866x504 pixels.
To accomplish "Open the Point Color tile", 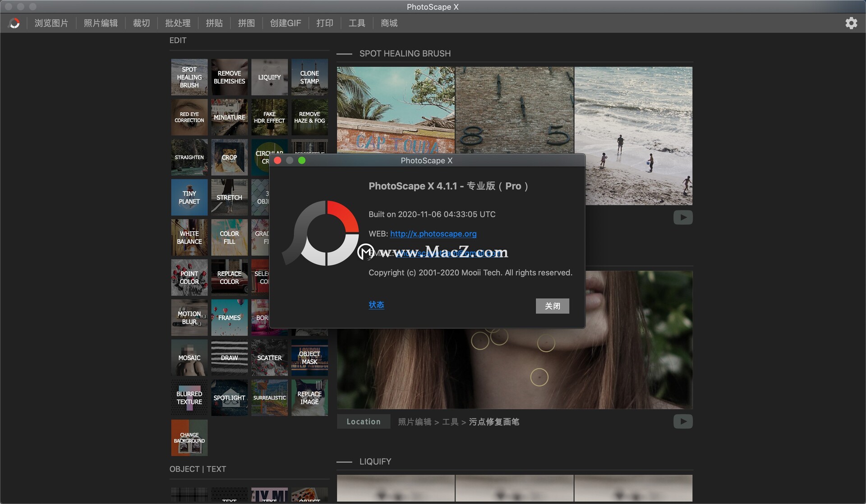I will 189,277.
